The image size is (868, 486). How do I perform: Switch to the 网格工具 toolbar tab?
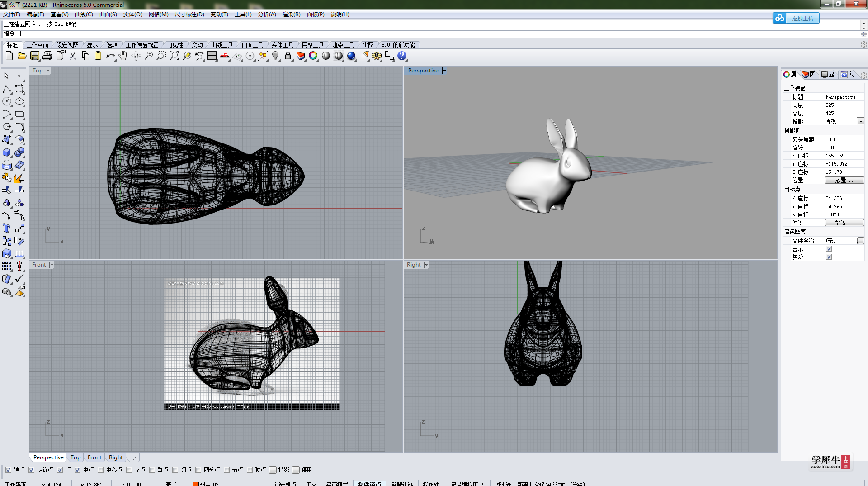[313, 45]
